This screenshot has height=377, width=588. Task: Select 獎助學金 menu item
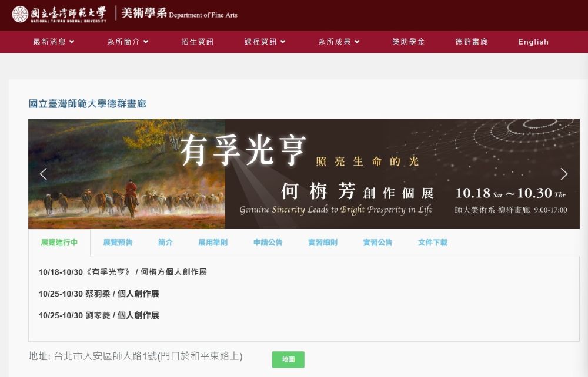[x=409, y=42]
